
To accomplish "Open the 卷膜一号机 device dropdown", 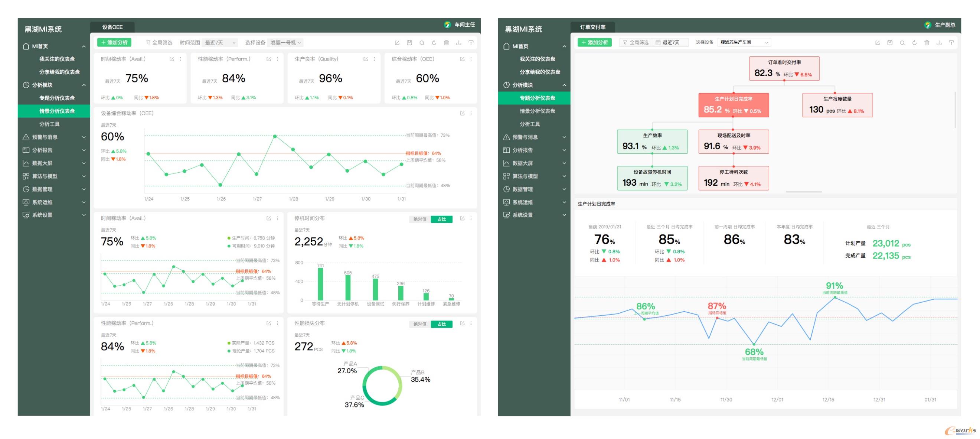I will (x=285, y=43).
